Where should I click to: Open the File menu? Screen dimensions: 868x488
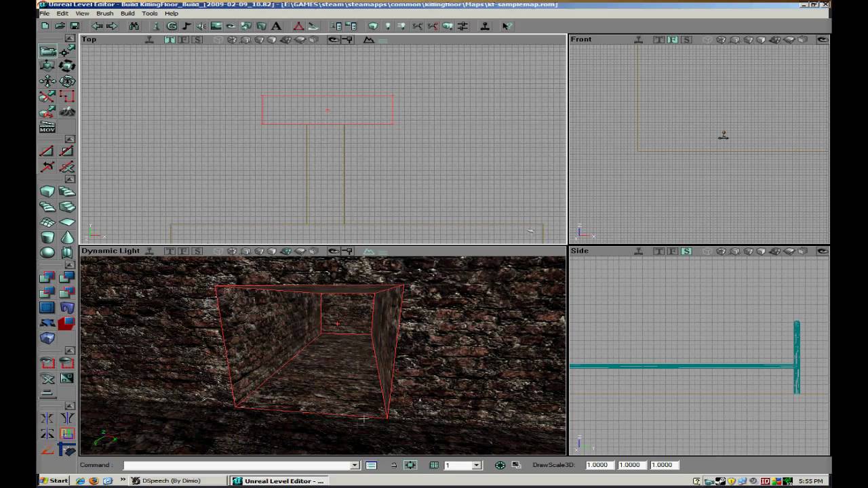pyautogui.click(x=44, y=14)
